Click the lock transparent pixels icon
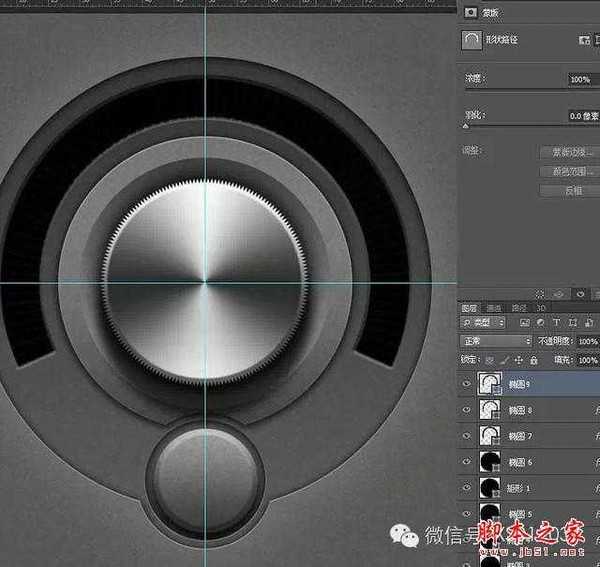Viewport: 600px width, 567px height. [491, 358]
